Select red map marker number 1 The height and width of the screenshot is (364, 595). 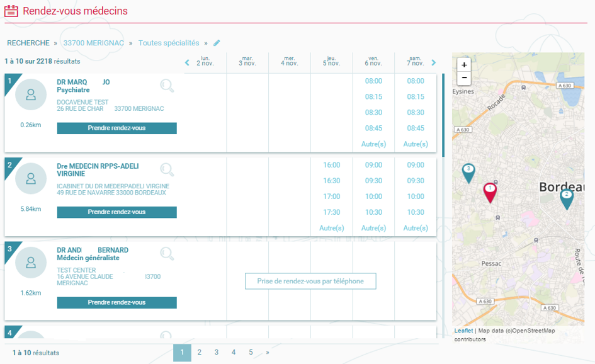coord(490,191)
